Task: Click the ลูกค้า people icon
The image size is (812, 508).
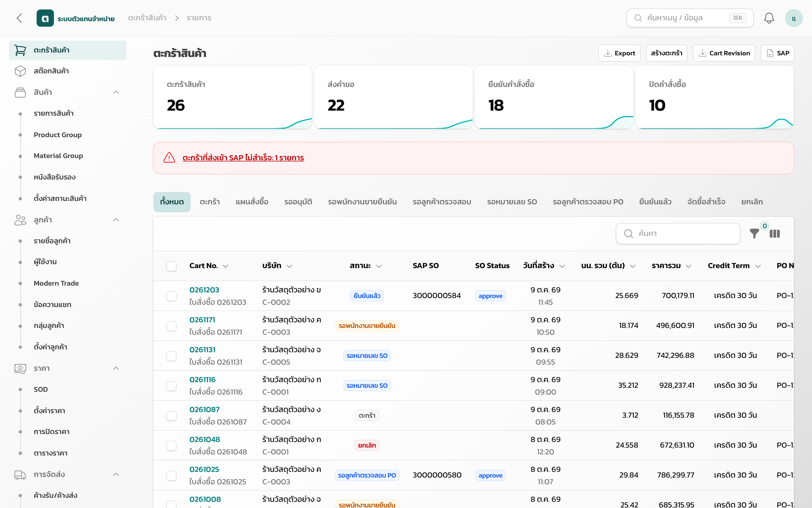Action: point(21,220)
